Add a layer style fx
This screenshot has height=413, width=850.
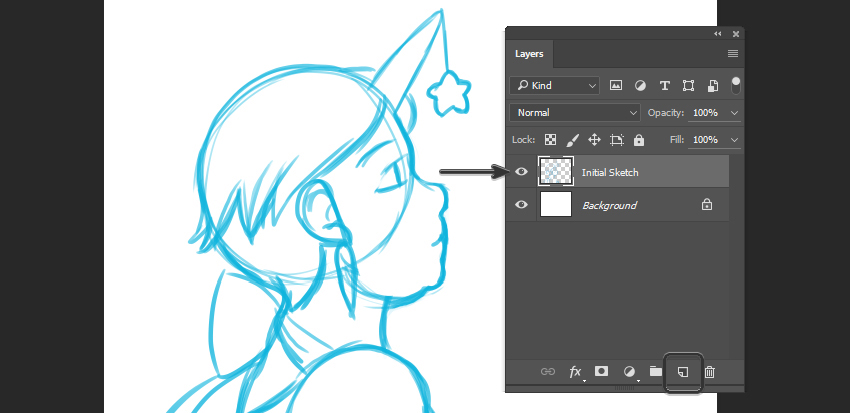tap(576, 372)
